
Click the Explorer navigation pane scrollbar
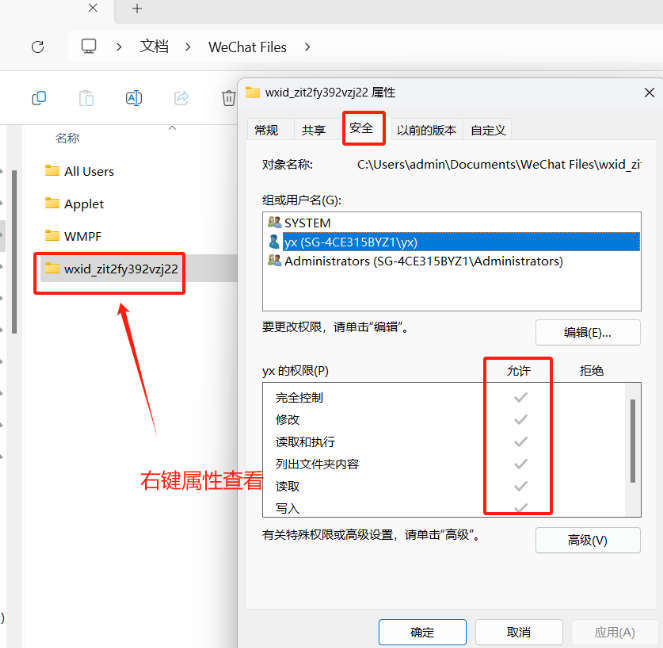coord(15,252)
